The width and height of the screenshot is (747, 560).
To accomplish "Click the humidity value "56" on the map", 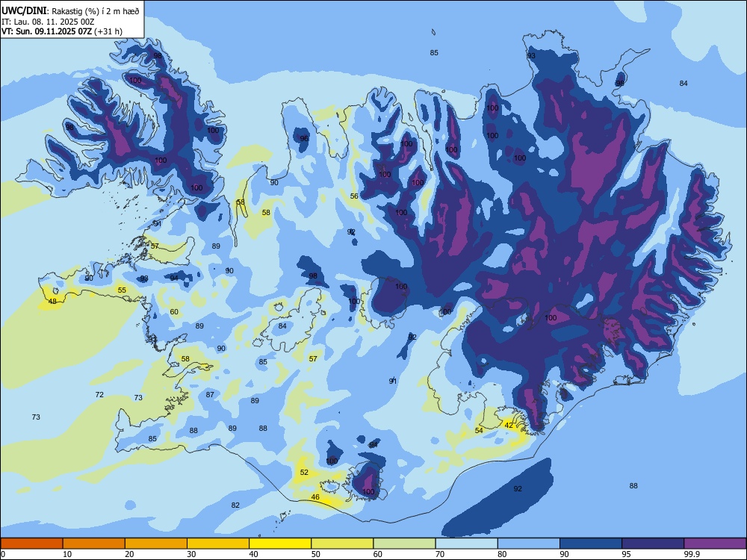I will (x=354, y=196).
